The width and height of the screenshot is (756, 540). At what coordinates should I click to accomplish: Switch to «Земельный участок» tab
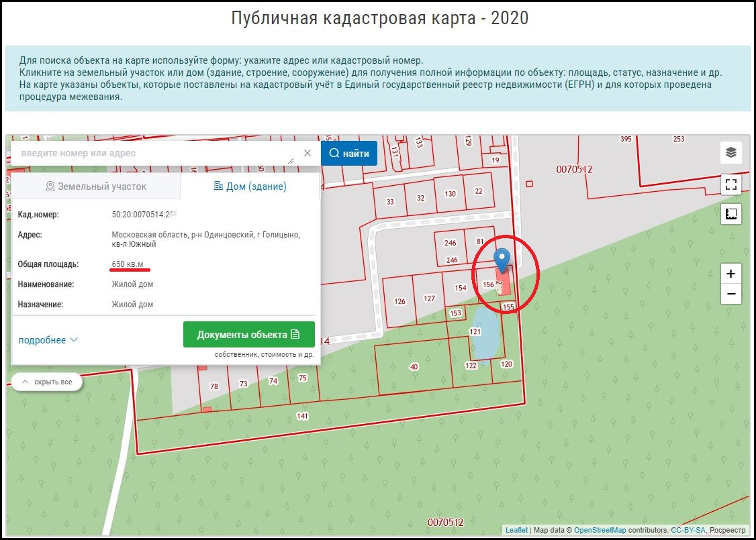click(96, 186)
